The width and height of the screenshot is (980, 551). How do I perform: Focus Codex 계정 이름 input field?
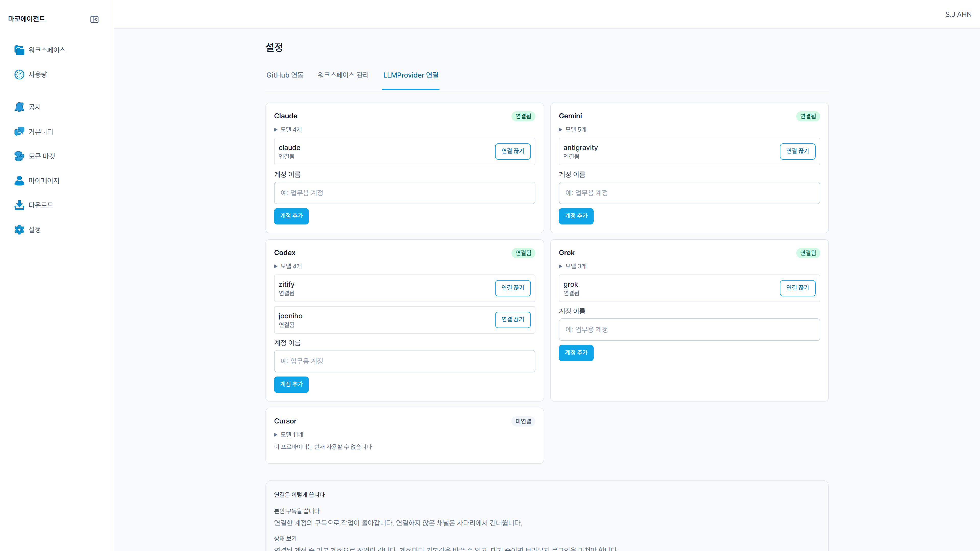coord(405,361)
